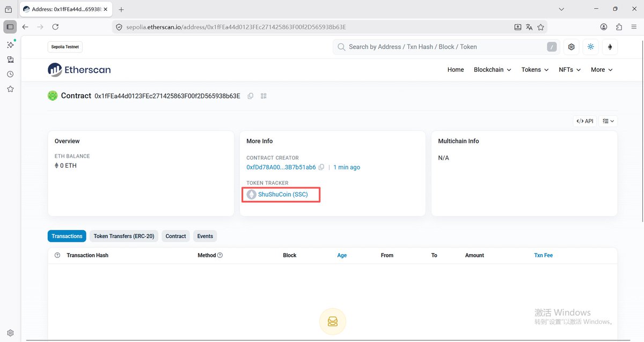Copy the contract address next to the title
Screen dimensions: 644x342
click(x=251, y=96)
